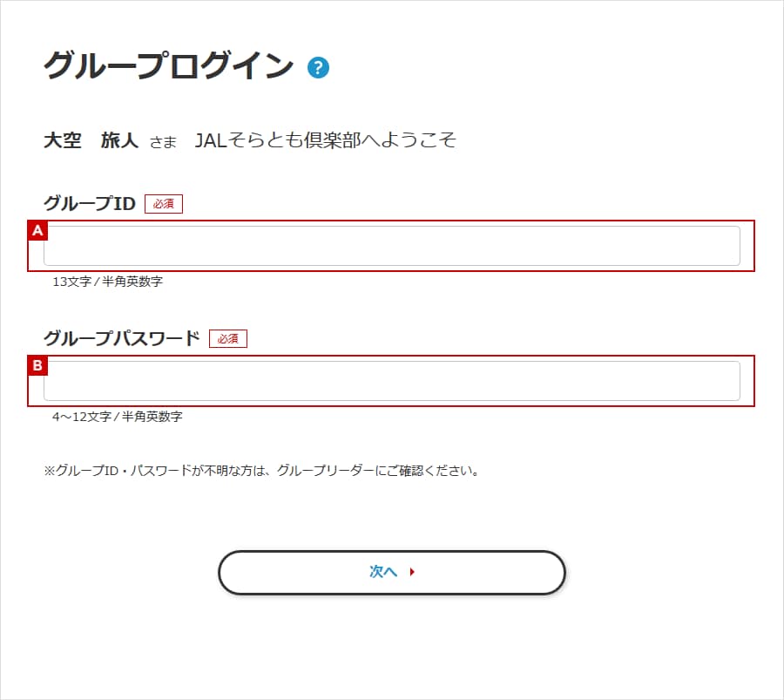Image resolution: width=784 pixels, height=700 pixels.
Task: Focus the グループパスワード input field
Action: coord(392,381)
